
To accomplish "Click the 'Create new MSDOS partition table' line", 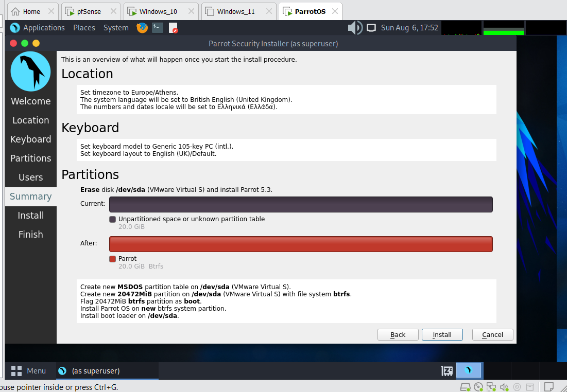I will pos(185,287).
